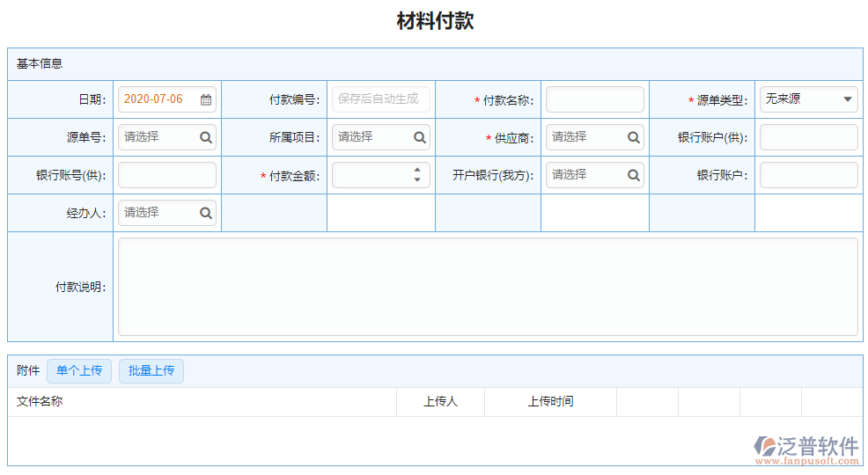
Task: Open the calendar icon in the date field
Action: [x=206, y=99]
